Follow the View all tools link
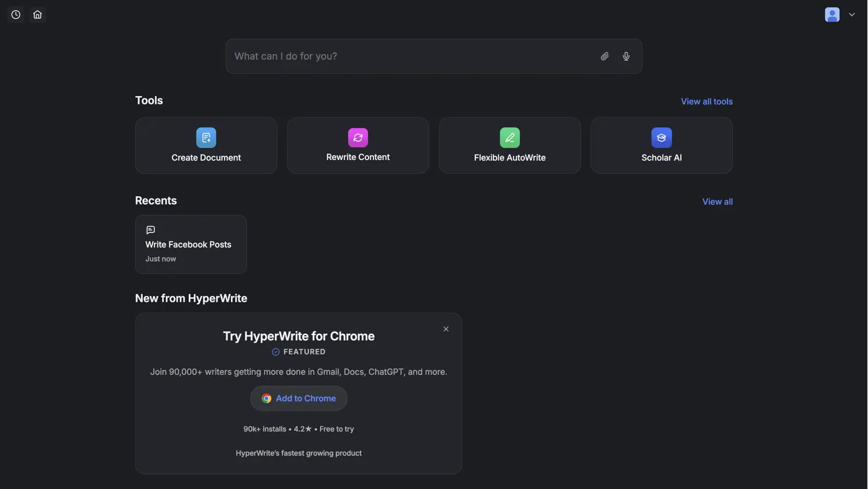 [x=707, y=101]
